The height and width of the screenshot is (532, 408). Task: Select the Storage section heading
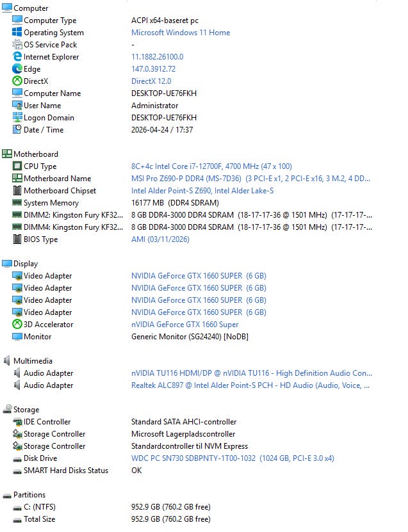click(x=26, y=410)
